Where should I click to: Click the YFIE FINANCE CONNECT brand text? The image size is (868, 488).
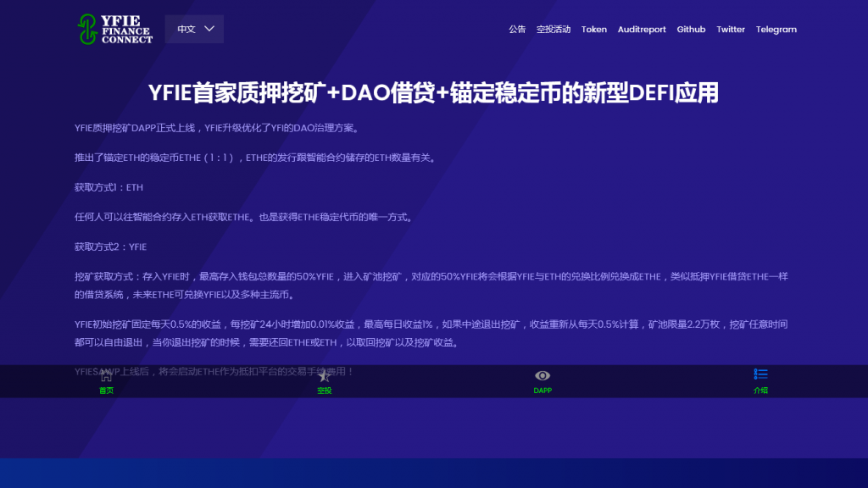pyautogui.click(x=126, y=29)
